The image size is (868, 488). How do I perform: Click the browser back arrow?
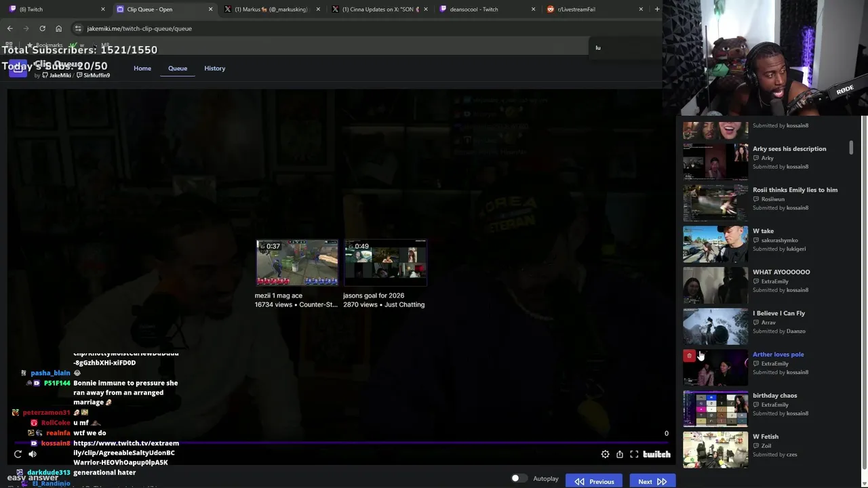click(x=9, y=28)
